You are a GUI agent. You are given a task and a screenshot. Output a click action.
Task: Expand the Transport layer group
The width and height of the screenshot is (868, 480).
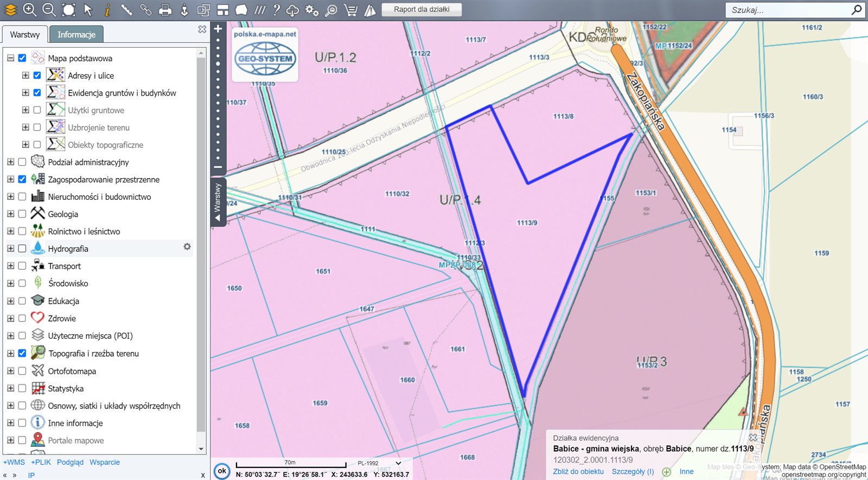click(10, 266)
